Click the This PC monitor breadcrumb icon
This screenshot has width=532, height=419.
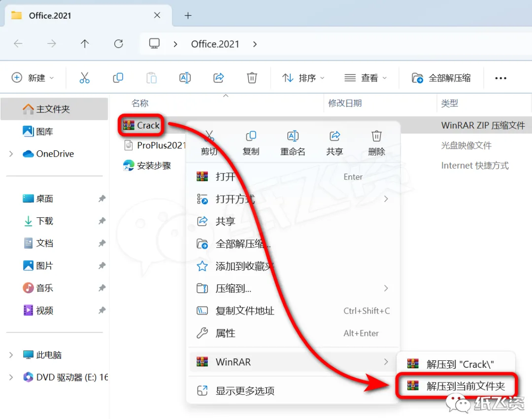click(x=154, y=43)
